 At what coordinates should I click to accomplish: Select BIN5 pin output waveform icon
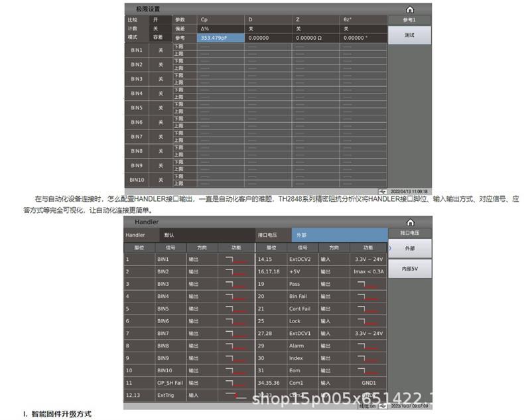237,309
